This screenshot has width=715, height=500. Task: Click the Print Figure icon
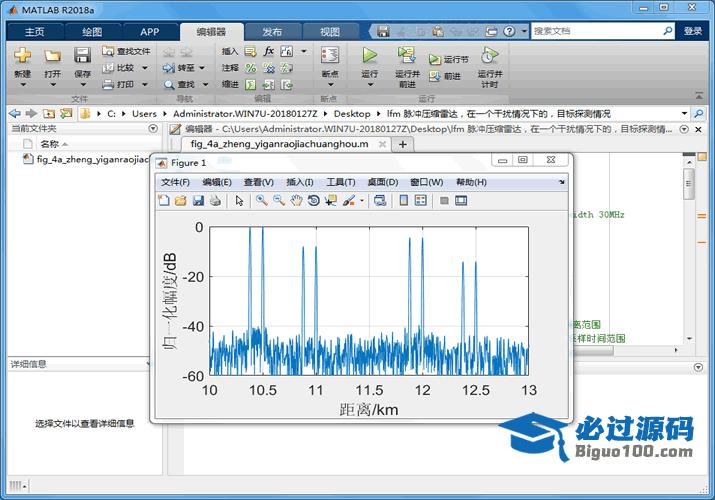215,201
